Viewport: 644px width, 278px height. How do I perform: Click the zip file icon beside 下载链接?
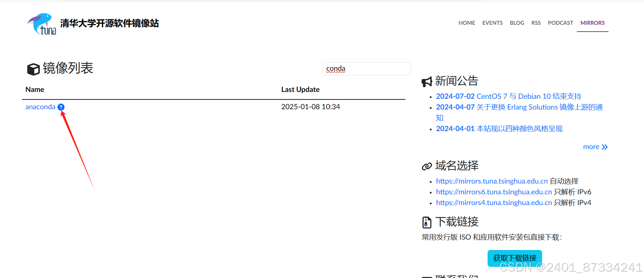click(427, 222)
